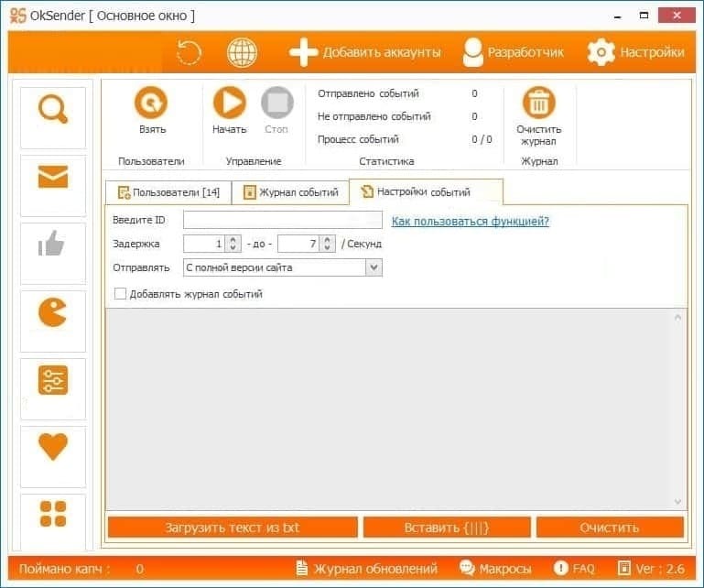Enable Добавлять журнал событий checkbox
Viewport: 704px width, 588px height.
[120, 294]
